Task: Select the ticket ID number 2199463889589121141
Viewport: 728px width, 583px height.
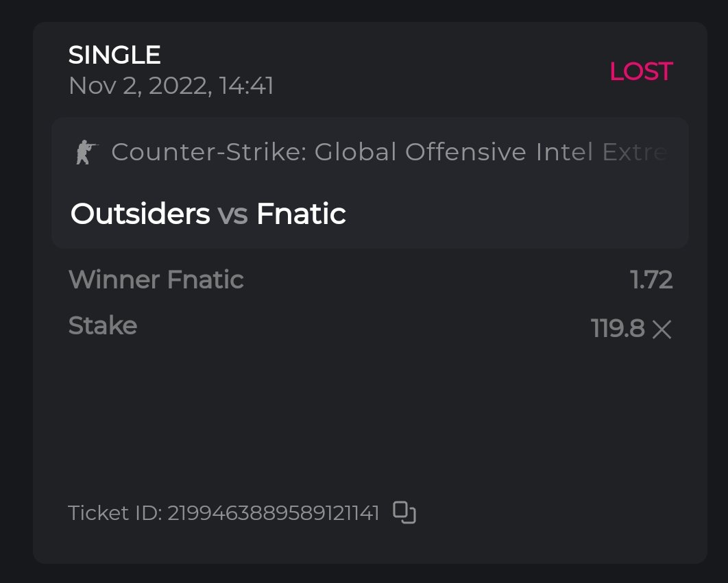Action: click(274, 513)
